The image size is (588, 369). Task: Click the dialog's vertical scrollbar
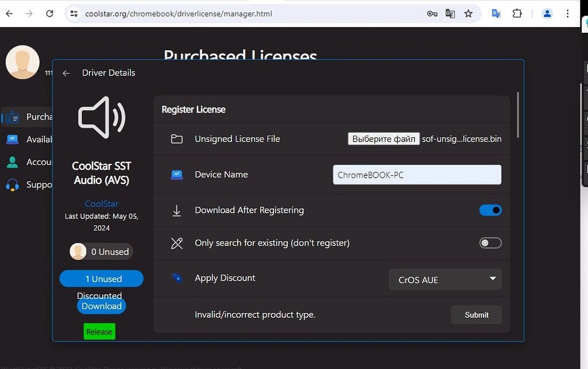pos(518,115)
